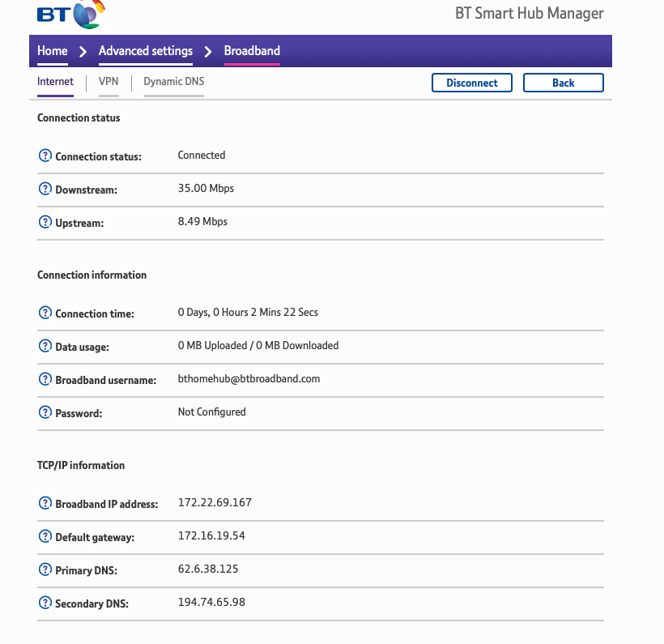Open Primary DNS help icon
The height and width of the screenshot is (644, 664).
click(45, 569)
